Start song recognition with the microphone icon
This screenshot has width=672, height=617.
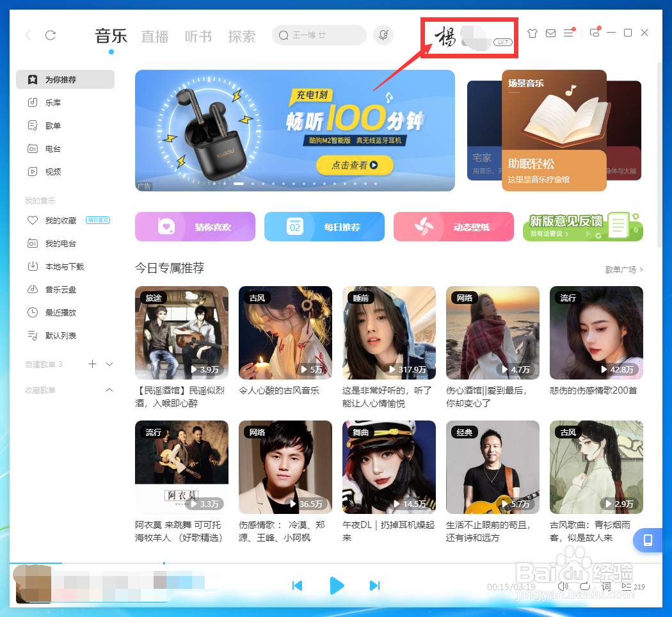pyautogui.click(x=383, y=35)
